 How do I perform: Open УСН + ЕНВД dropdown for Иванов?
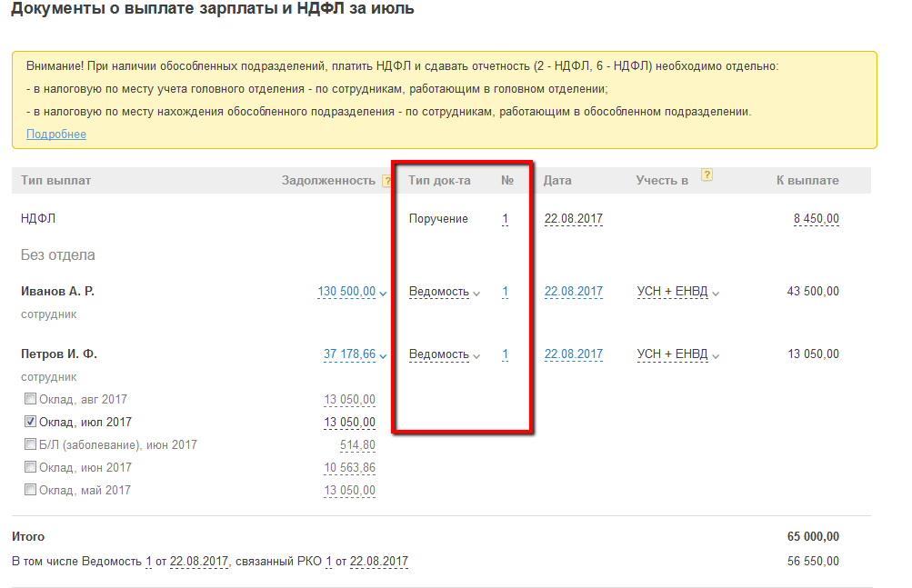pos(716,294)
